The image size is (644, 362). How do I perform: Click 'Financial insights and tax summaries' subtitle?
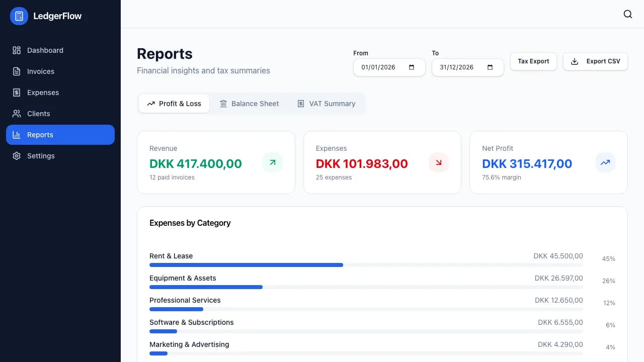click(x=203, y=70)
